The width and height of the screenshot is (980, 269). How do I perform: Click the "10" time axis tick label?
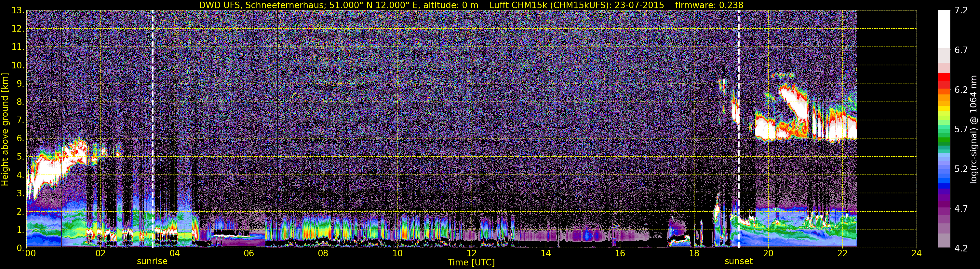pos(397,254)
